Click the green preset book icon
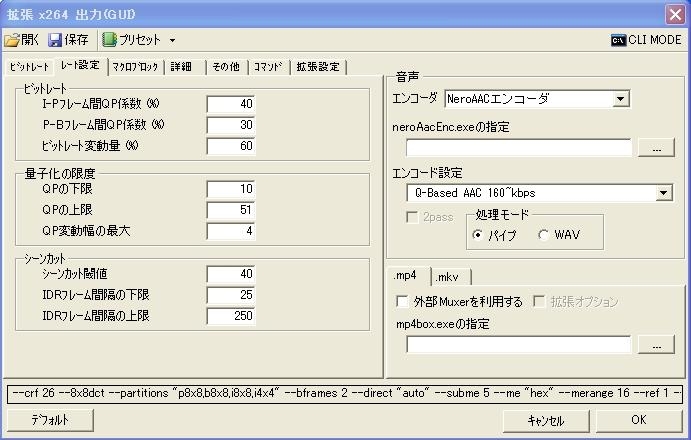 (x=109, y=40)
